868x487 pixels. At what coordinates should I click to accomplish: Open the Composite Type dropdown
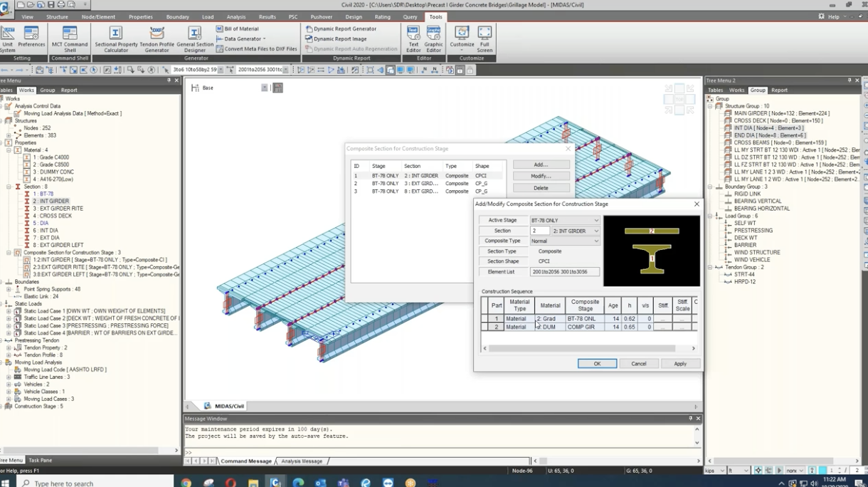pos(565,241)
